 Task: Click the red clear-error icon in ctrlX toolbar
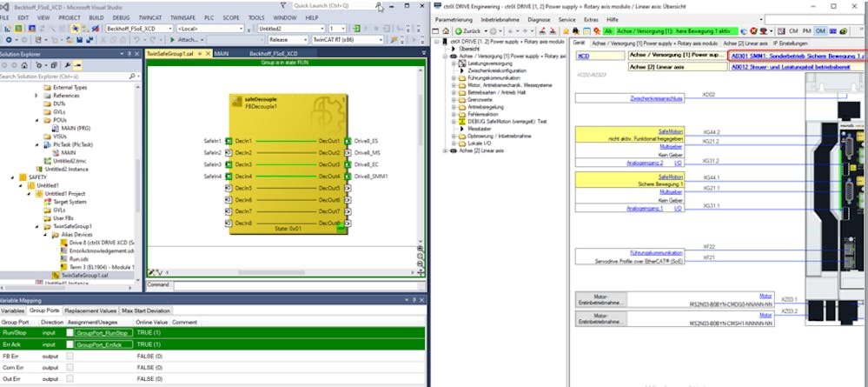[753, 31]
